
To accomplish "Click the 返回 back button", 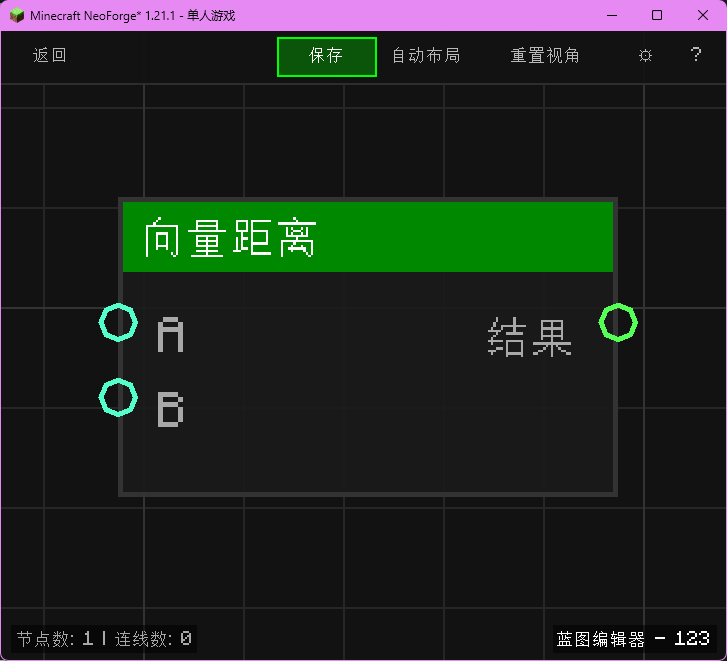I will tap(50, 56).
